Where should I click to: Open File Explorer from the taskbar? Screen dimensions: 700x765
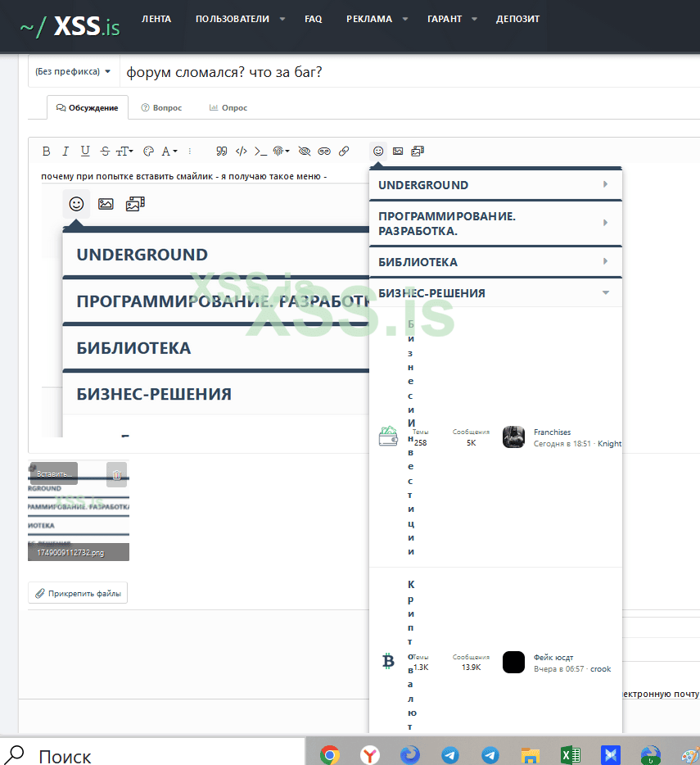pos(531,754)
